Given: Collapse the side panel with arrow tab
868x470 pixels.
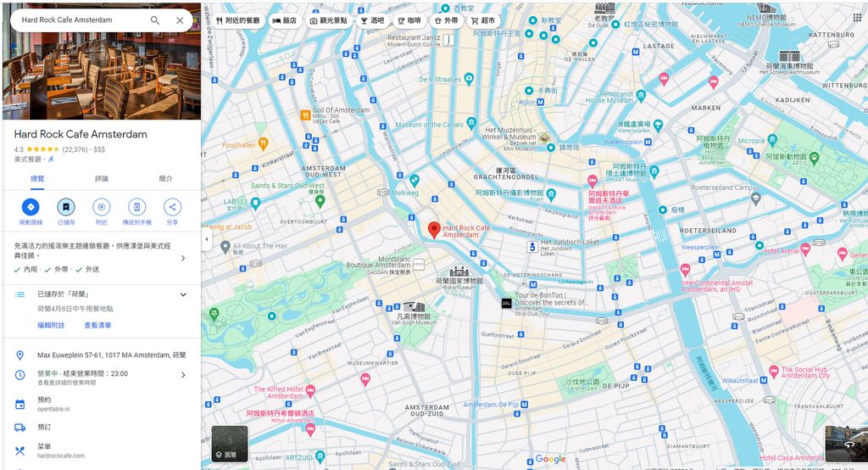Looking at the screenshot, I should click(x=207, y=239).
